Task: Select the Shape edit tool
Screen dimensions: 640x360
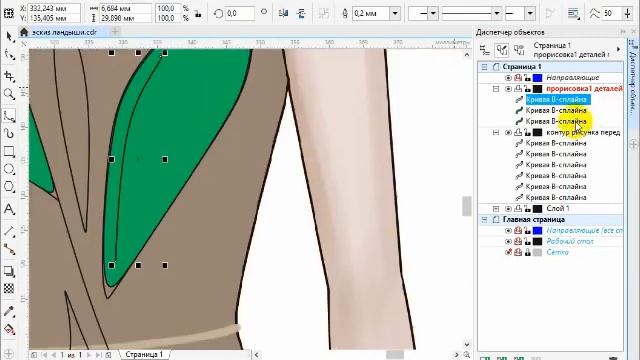Action: 9,54
